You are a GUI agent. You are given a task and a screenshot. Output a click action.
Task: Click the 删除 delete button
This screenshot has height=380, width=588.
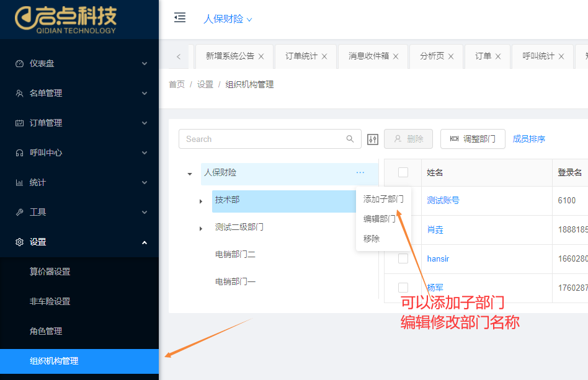[x=408, y=139]
